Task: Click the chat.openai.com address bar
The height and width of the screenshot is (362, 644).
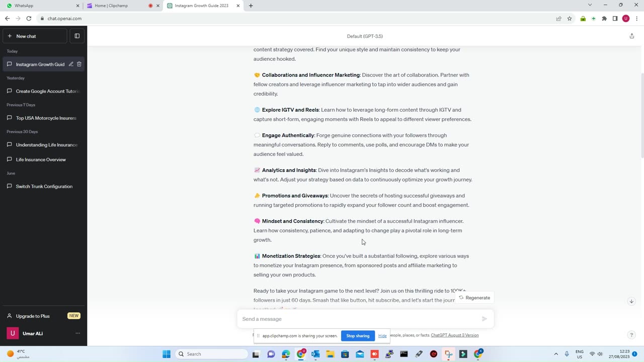Action: (x=297, y=19)
